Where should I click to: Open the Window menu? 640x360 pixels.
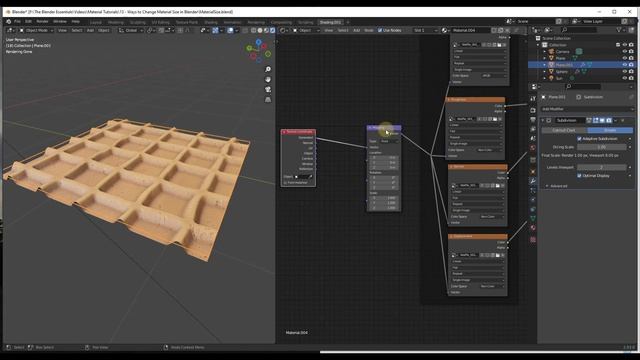(60, 22)
